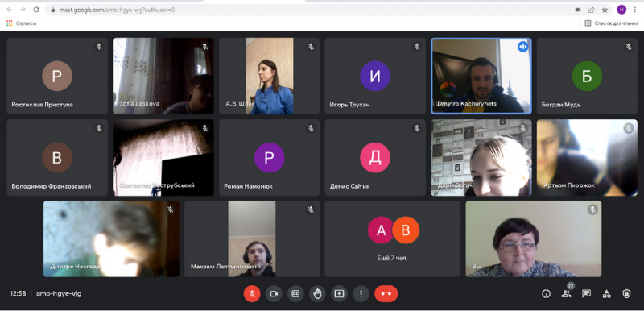Click the muted mic icon on Богдан Мудь tile
This screenshot has width=644, height=311.
click(x=629, y=47)
